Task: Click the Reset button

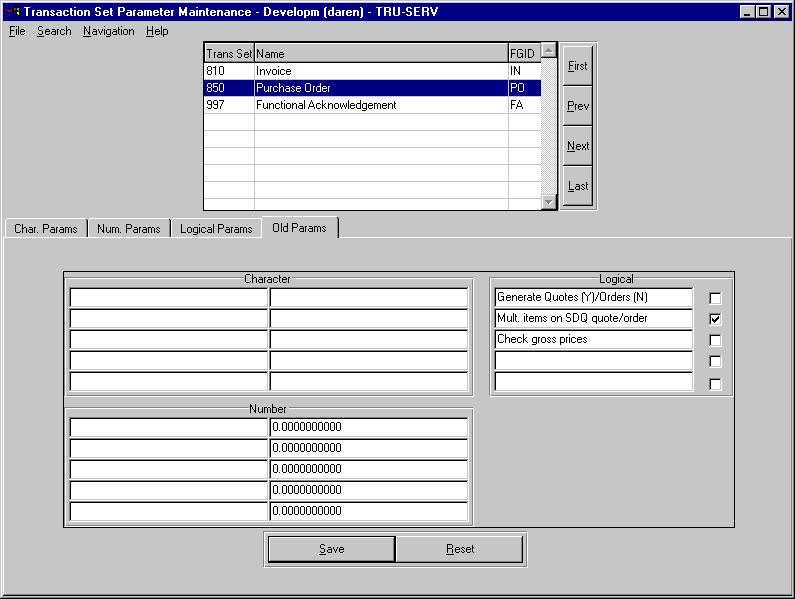Action: click(460, 549)
